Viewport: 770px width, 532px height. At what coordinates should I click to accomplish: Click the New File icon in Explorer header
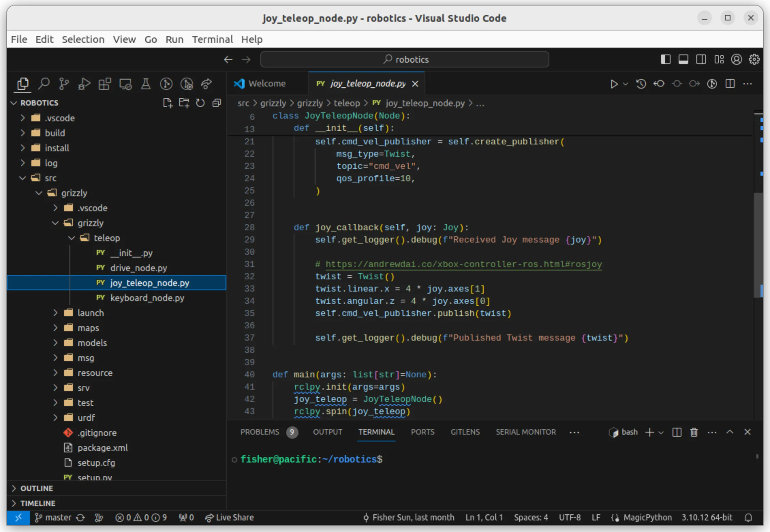[168, 103]
